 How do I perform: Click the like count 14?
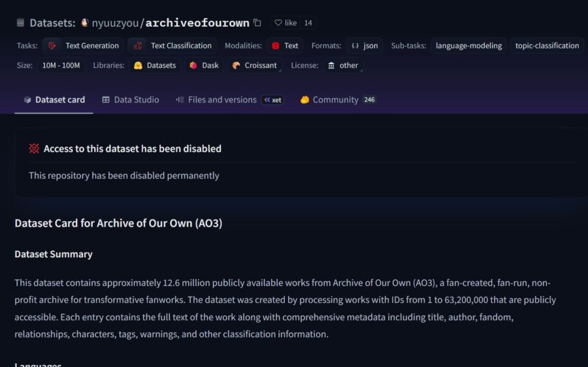coord(308,23)
